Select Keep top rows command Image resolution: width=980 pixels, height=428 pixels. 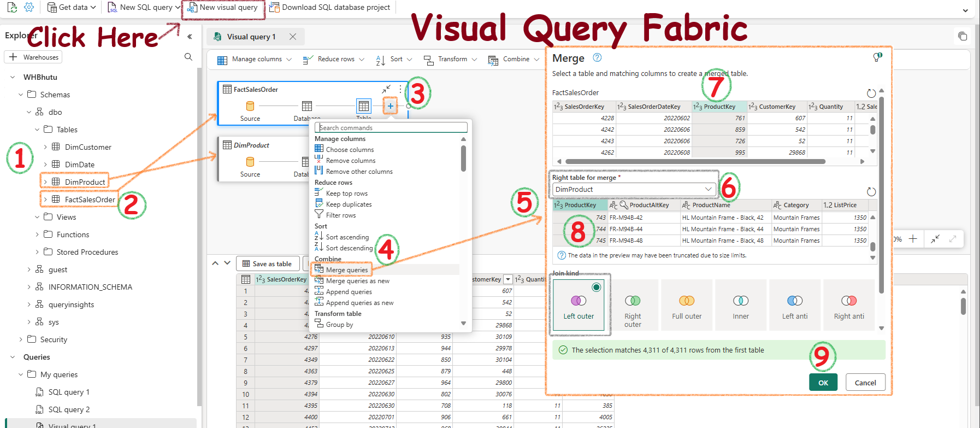pyautogui.click(x=346, y=193)
